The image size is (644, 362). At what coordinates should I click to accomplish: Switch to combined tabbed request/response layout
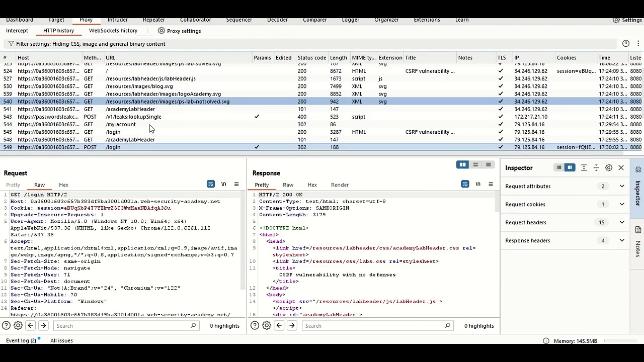click(x=488, y=165)
